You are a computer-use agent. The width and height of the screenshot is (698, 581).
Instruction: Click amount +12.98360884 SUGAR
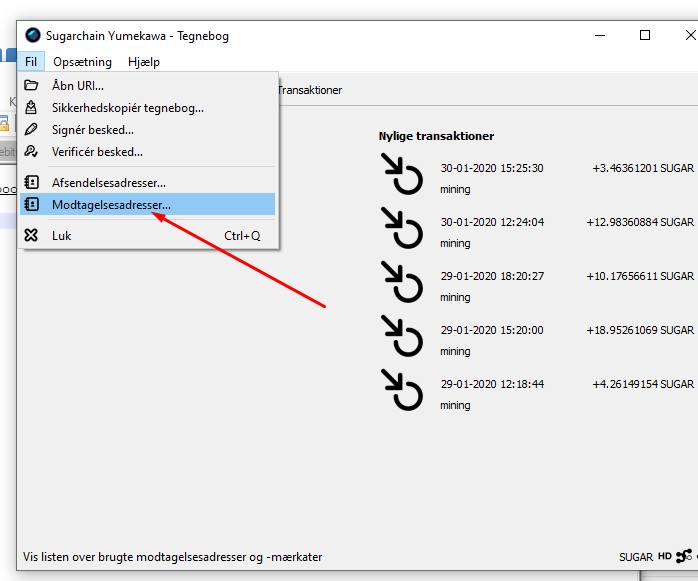pyautogui.click(x=640, y=222)
